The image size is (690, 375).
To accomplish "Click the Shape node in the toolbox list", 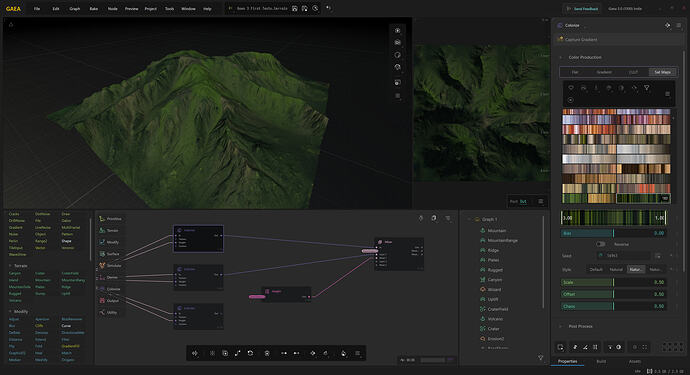I will tap(66, 241).
